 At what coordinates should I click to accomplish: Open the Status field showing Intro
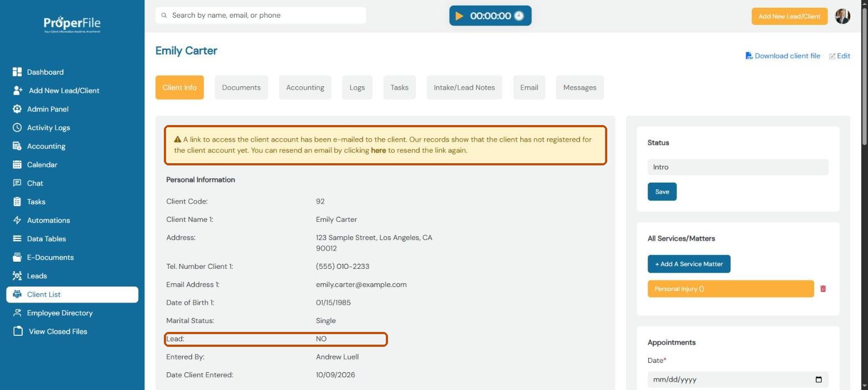[x=738, y=167]
